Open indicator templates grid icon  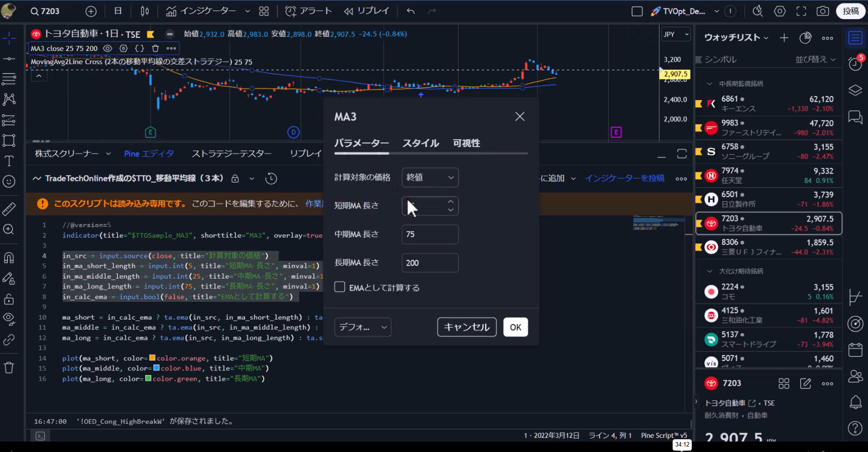[264, 11]
